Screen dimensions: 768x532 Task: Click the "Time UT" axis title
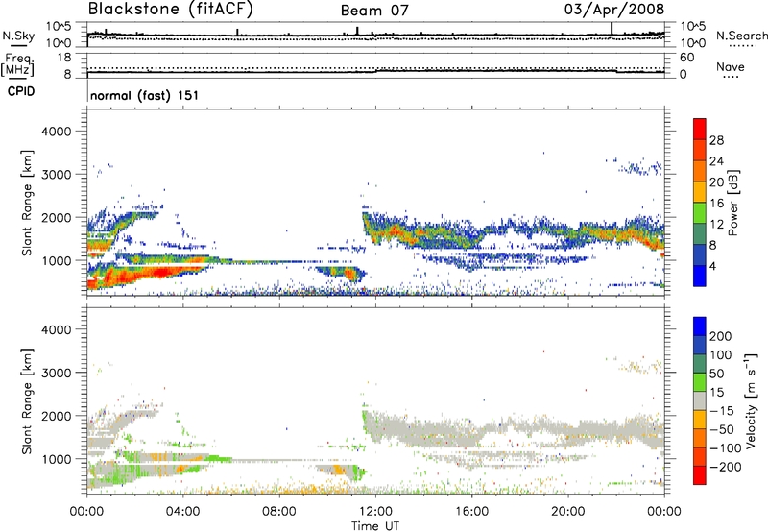(375, 525)
